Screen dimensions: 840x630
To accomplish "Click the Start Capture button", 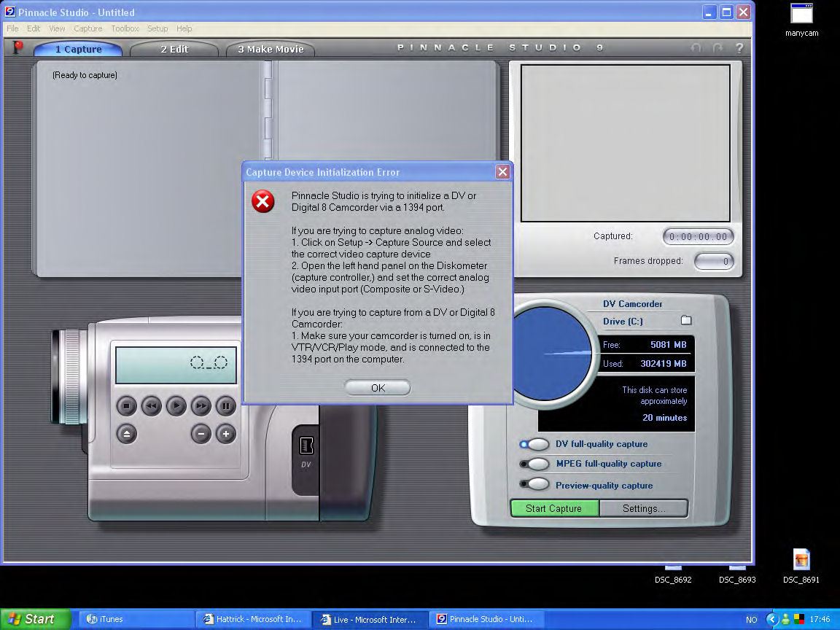I will [554, 508].
